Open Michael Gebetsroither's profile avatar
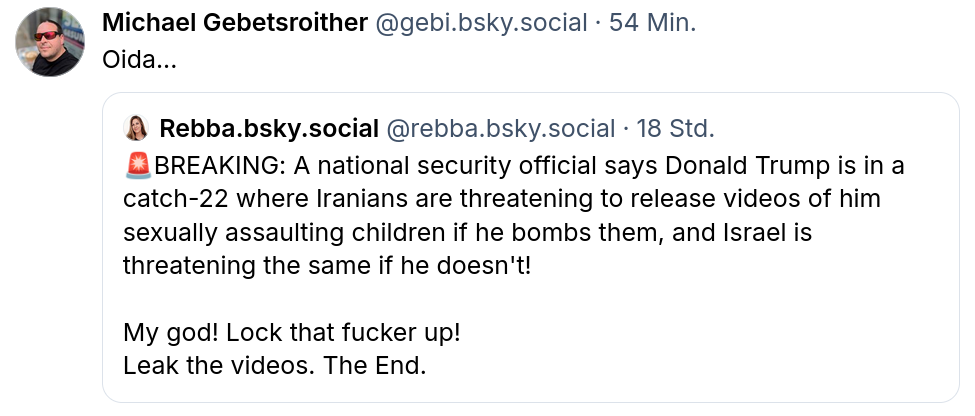The width and height of the screenshot is (975, 416). point(49,42)
